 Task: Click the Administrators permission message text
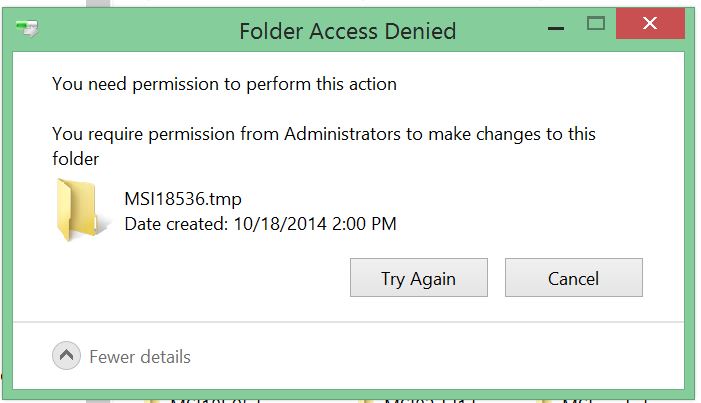coord(324,146)
